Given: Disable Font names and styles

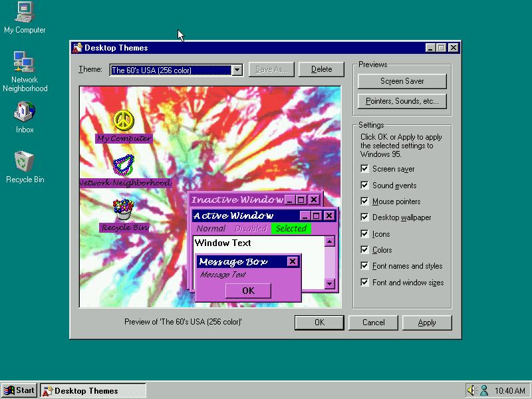Looking at the screenshot, I should click(x=364, y=265).
